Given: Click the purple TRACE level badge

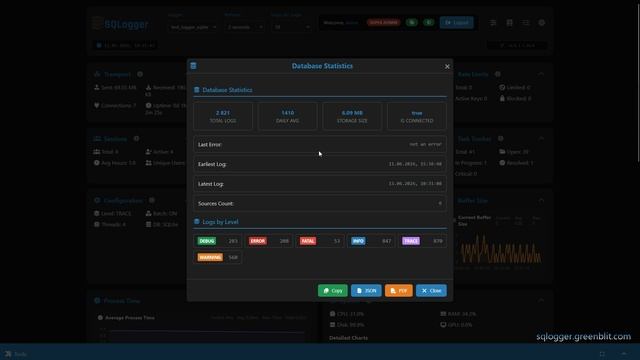Looking at the screenshot, I should coord(411,241).
